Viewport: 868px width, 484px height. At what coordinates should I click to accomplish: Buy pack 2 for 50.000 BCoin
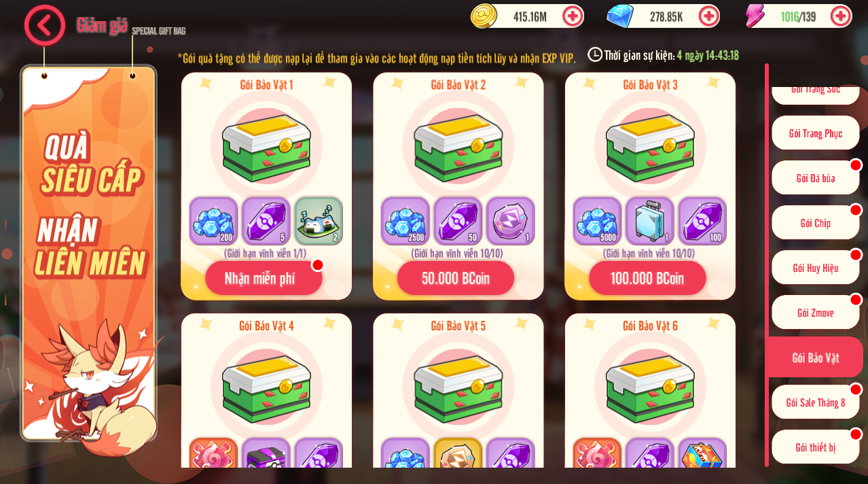(x=456, y=278)
